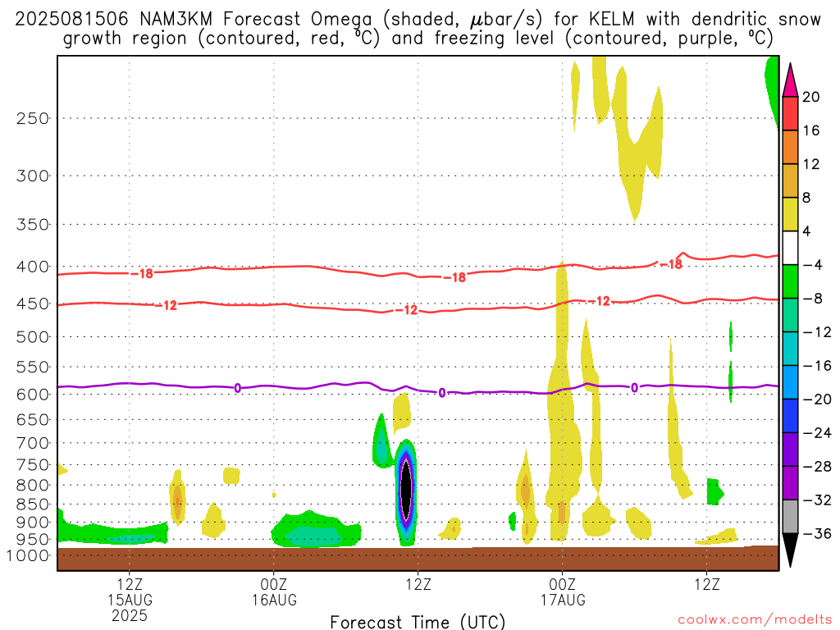This screenshot has height=630, width=840.
Task: Click the colorbar value label -20
Action: click(817, 399)
